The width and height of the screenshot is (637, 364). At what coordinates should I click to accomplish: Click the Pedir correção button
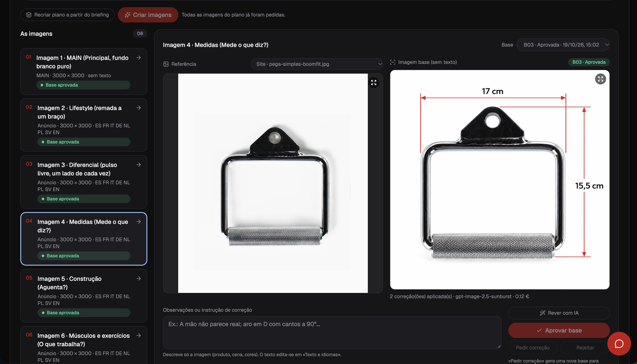(533, 348)
